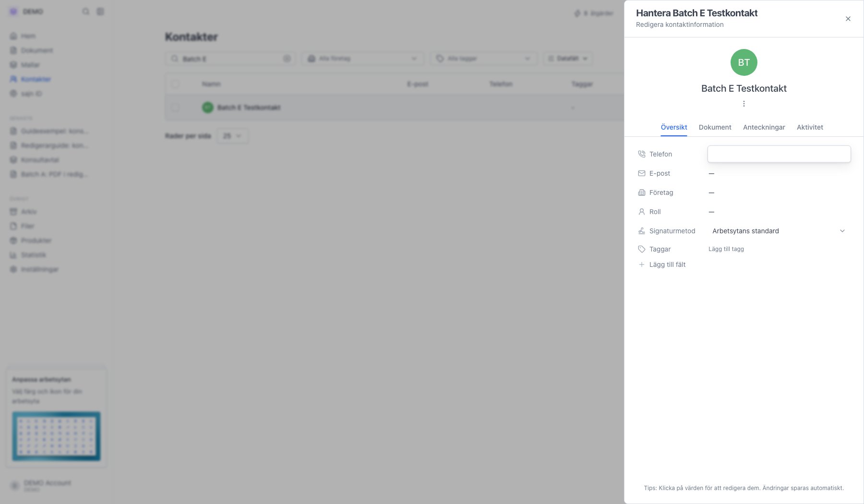The height and width of the screenshot is (504, 864).
Task: Click the Signaturmetod signature icon
Action: click(x=641, y=231)
